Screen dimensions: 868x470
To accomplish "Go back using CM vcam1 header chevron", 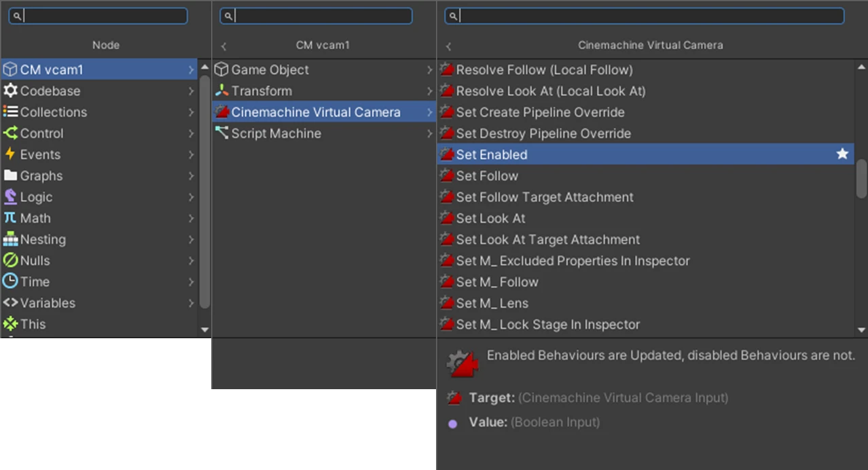I will point(223,46).
